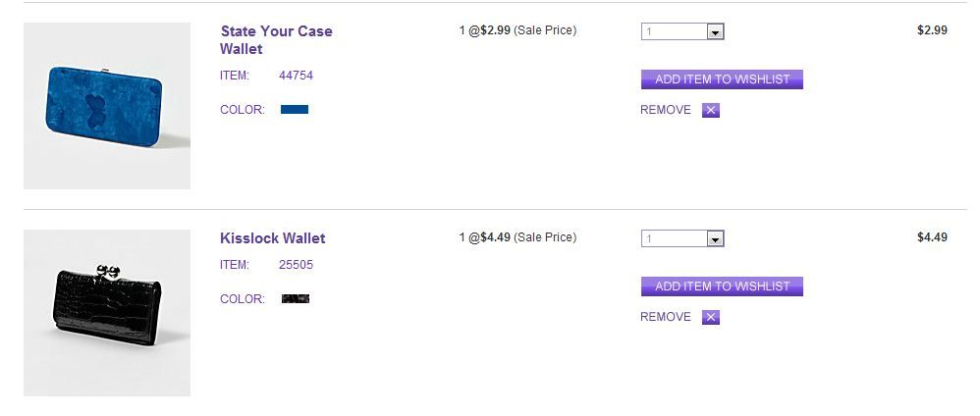The height and width of the screenshot is (416, 980).
Task: Click the $2.99 line total at right
Action: point(932,30)
